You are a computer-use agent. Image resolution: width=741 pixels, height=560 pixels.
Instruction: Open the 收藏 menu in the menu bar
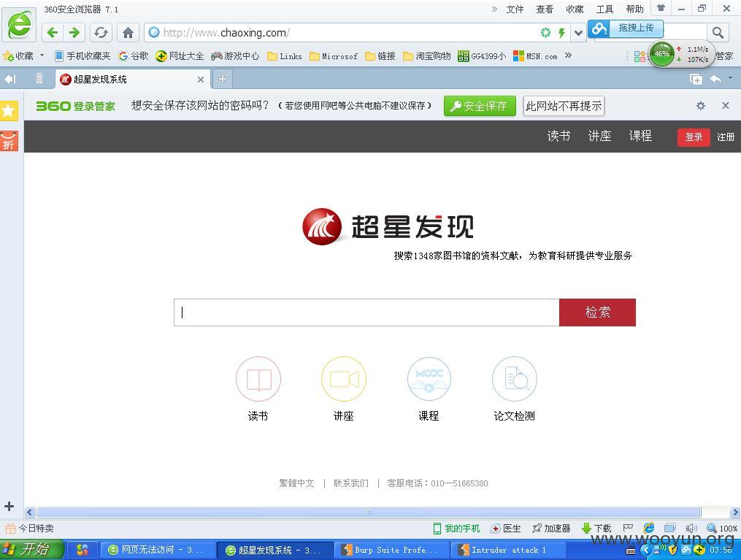pos(575,9)
